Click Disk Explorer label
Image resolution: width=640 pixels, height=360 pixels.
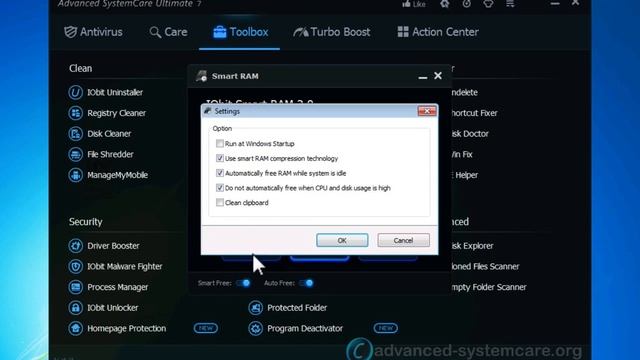coord(472,246)
